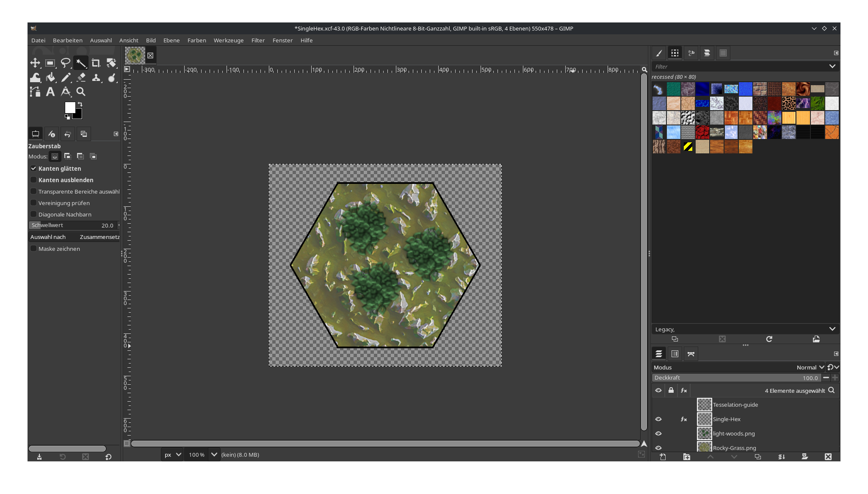Select the Zoom magnifier tool
Screen dimensions: 868x494
(81, 91)
